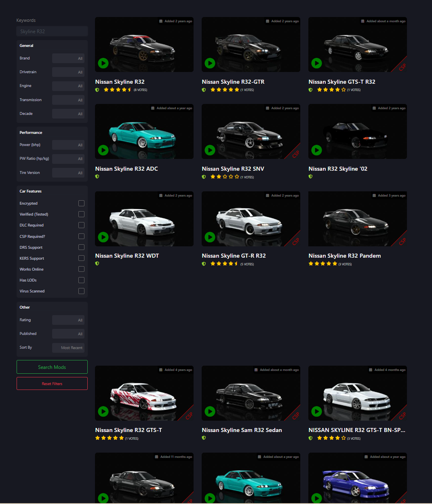Screen dimensions: 432x504
Task: Enable KERS Support filter
Action: click(x=81, y=258)
